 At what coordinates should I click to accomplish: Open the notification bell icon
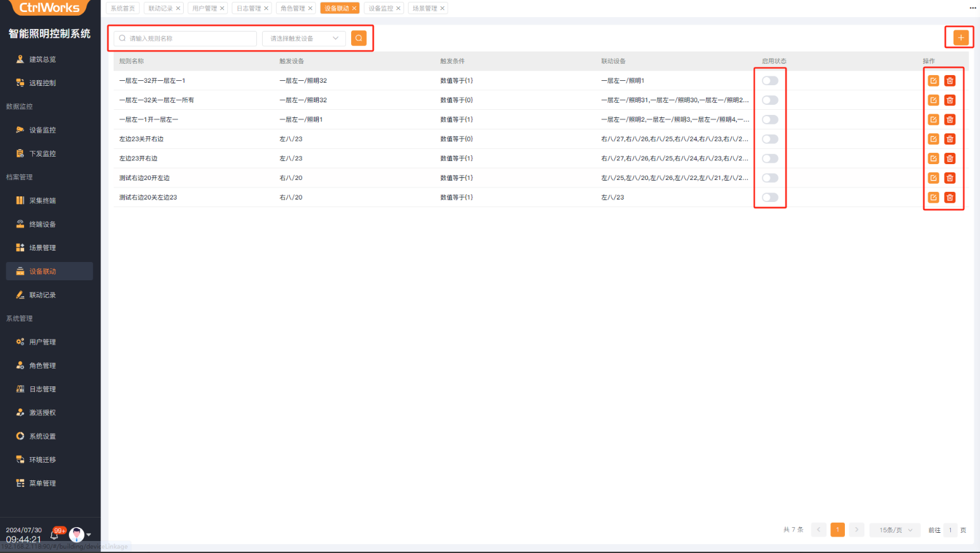[55, 535]
